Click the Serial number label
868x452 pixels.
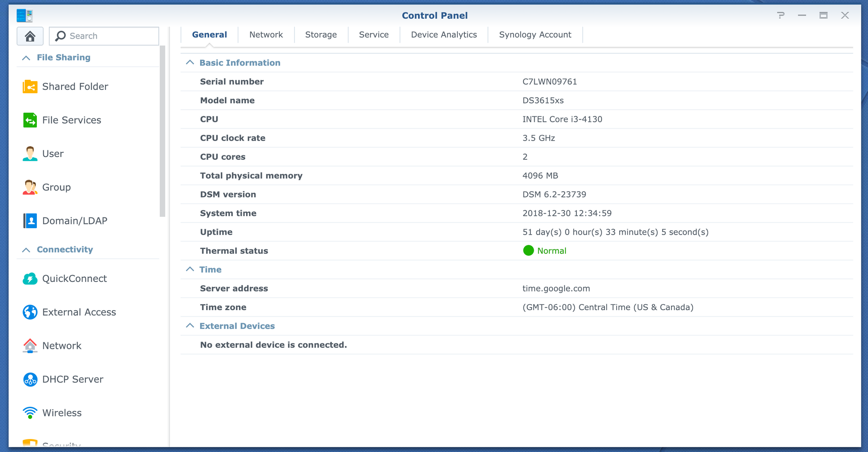click(x=232, y=82)
